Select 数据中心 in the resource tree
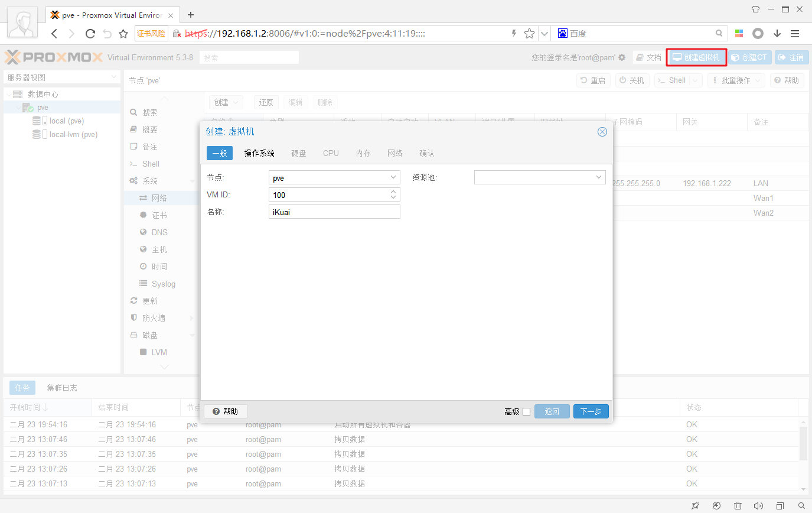The height and width of the screenshot is (513, 812). (x=43, y=94)
